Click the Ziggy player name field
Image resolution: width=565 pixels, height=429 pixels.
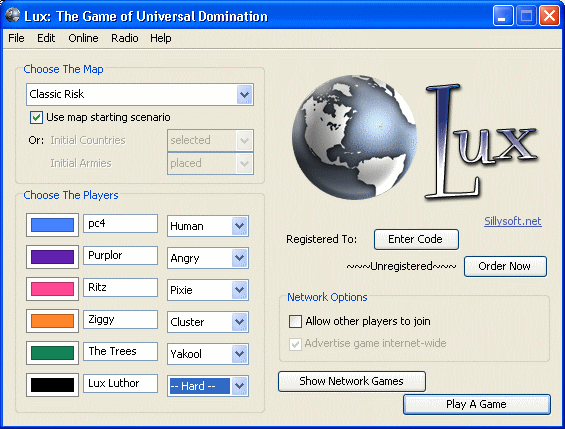(120, 319)
